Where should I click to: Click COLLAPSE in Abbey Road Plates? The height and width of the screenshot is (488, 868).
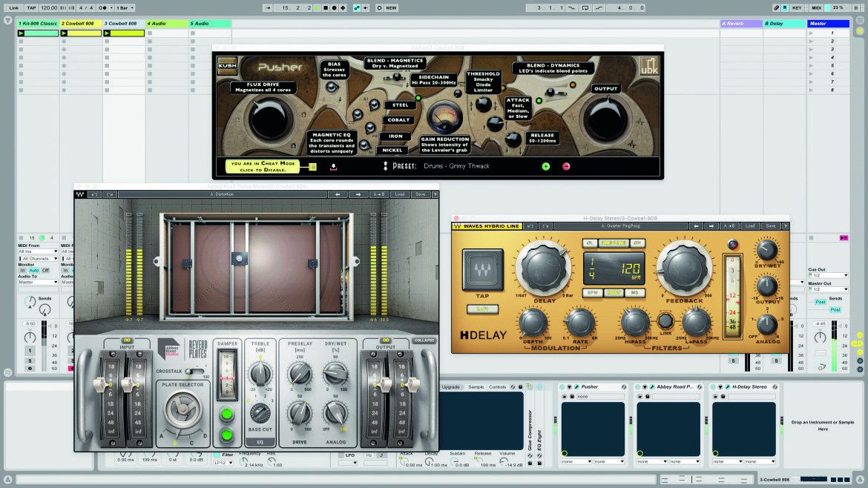424,341
